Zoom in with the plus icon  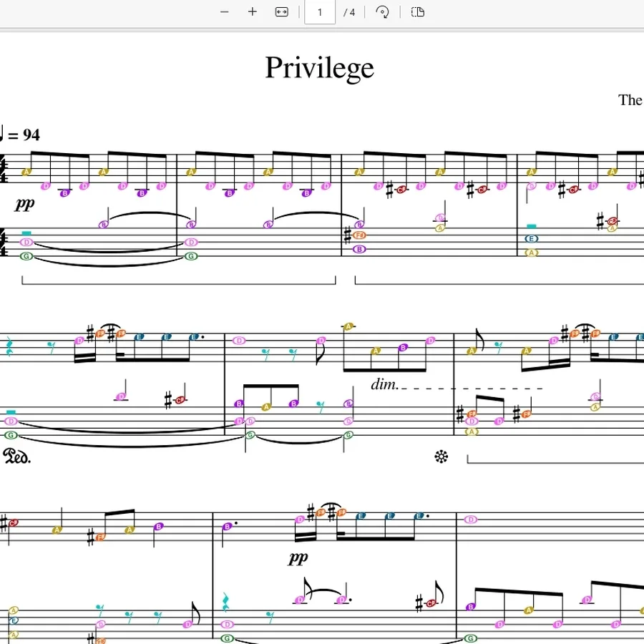[x=252, y=12]
